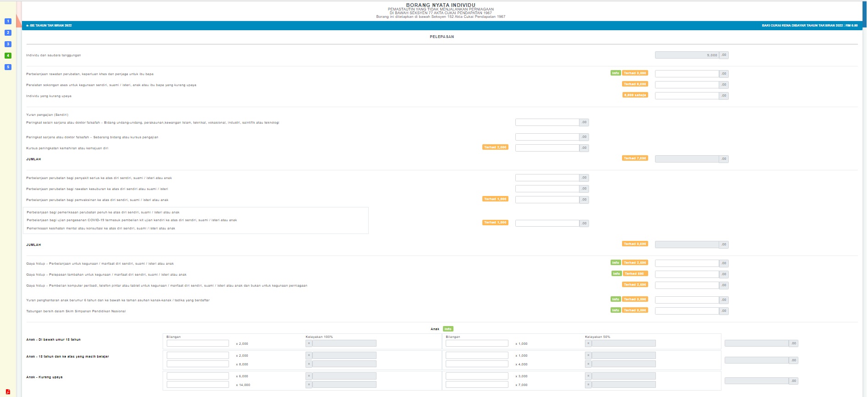The height and width of the screenshot is (397, 868).
Task: View Info for lifestyle Terhad 500 relief
Action: [x=616, y=274]
